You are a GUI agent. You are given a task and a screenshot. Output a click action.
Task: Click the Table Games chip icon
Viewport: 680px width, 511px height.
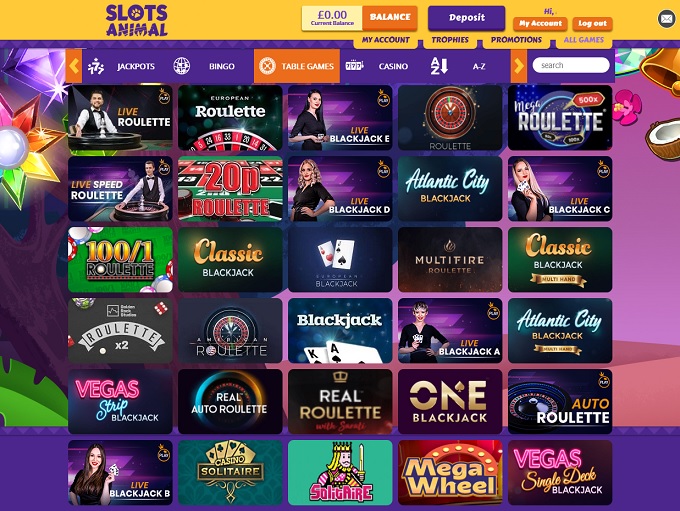[267, 66]
